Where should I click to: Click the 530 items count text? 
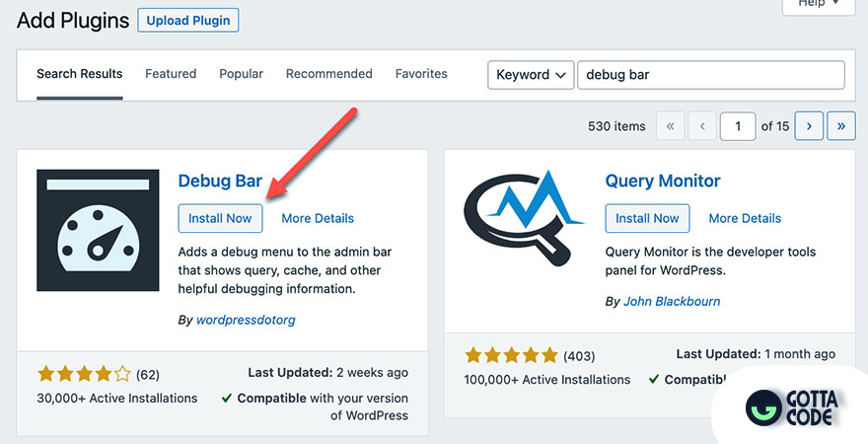pos(616,126)
